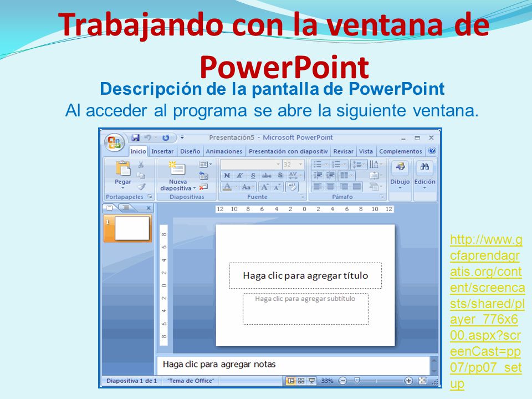Click the Reset slide icon

pos(203,176)
